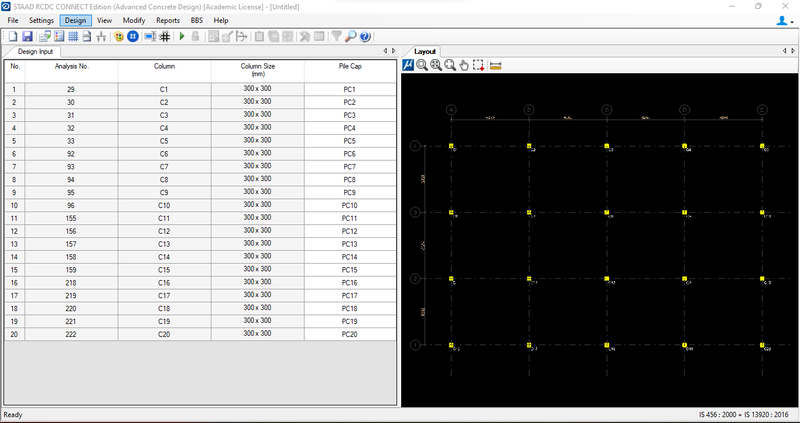The height and width of the screenshot is (423, 800).
Task: Click the yellow color palette icon
Action: tap(119, 36)
